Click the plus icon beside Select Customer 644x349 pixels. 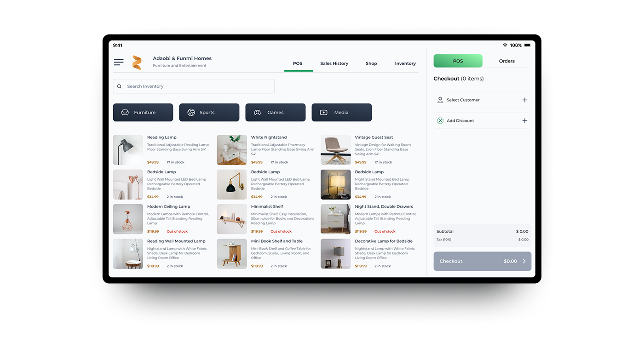[x=524, y=100]
